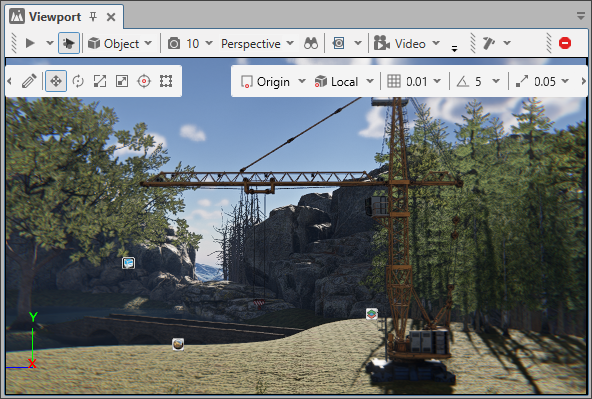592x399 pixels.
Task: Select the Move manipulator tool
Action: [x=56, y=81]
